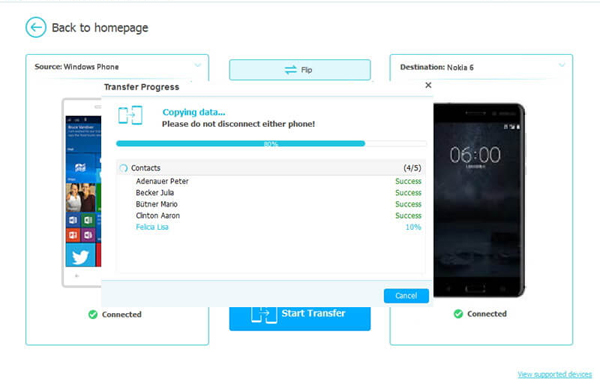Click the green check icon under destination phone

click(x=458, y=314)
